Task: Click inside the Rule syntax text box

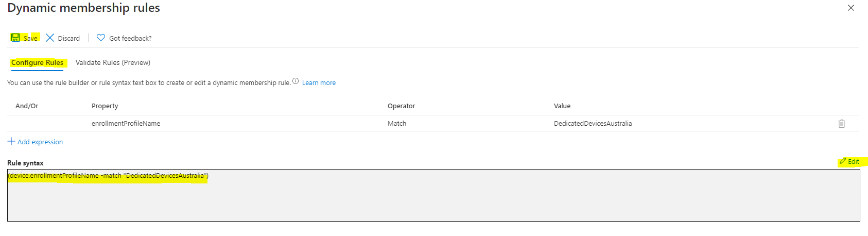Action: pyautogui.click(x=432, y=198)
